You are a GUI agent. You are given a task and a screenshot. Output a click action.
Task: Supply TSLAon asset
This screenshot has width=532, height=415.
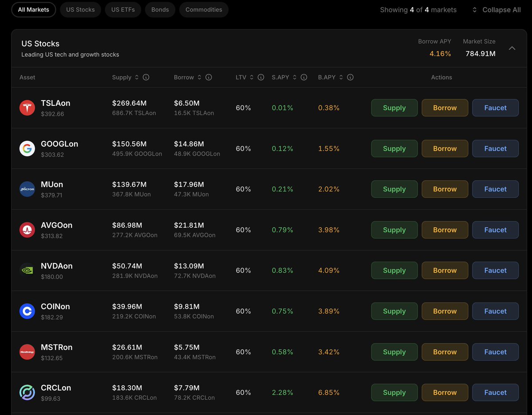tap(394, 108)
